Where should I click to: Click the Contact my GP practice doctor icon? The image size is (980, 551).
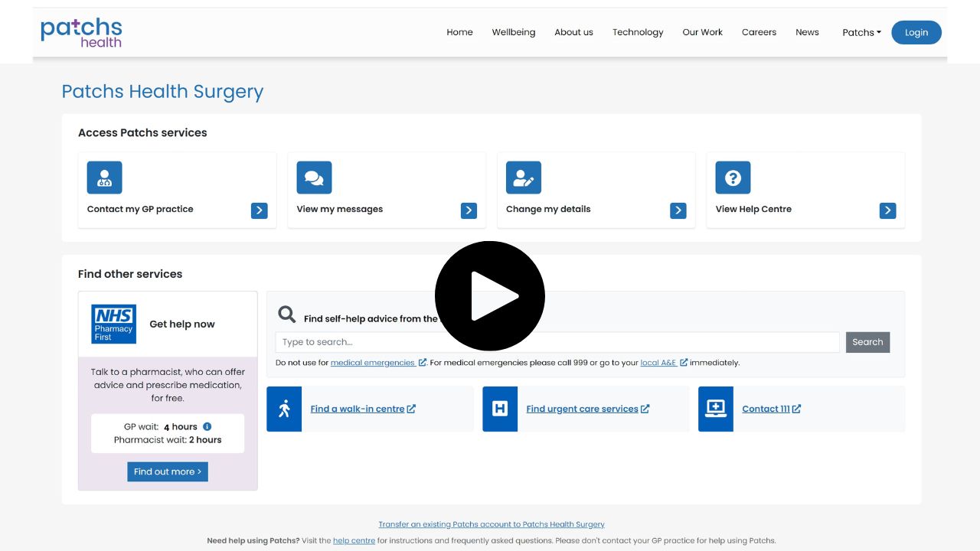(105, 178)
